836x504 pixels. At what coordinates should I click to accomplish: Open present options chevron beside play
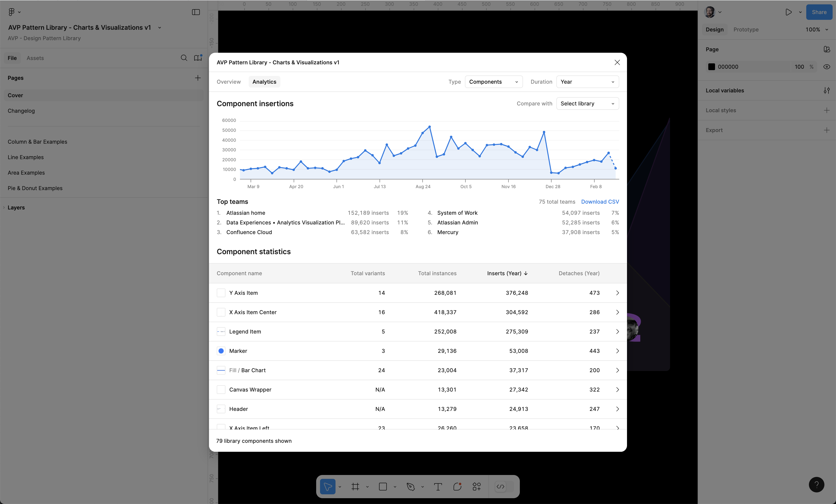point(800,12)
